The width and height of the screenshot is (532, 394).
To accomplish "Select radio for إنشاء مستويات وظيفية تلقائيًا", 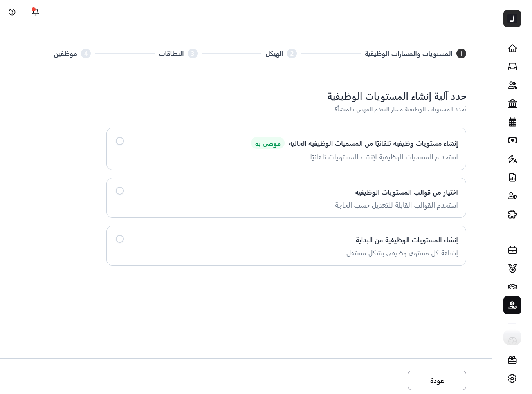I will pyautogui.click(x=120, y=141).
